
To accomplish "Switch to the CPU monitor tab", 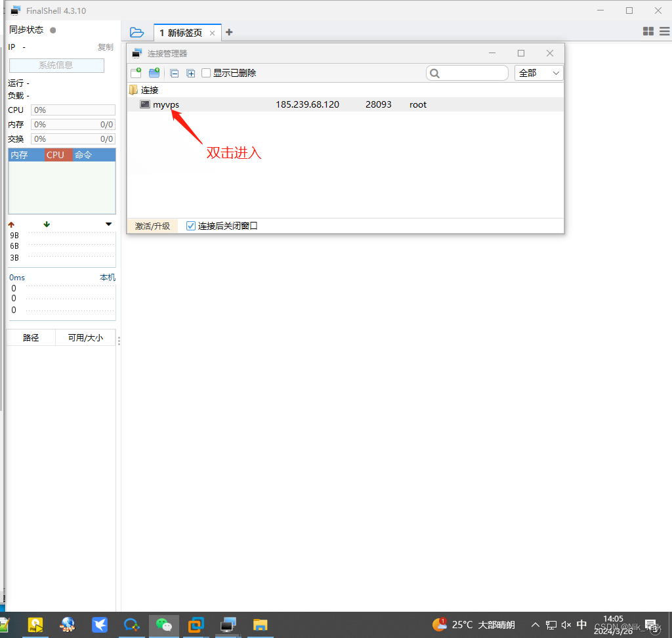I will point(56,154).
